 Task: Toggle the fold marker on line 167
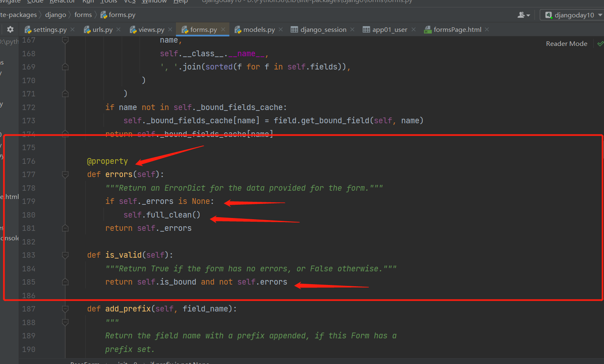tap(65, 40)
